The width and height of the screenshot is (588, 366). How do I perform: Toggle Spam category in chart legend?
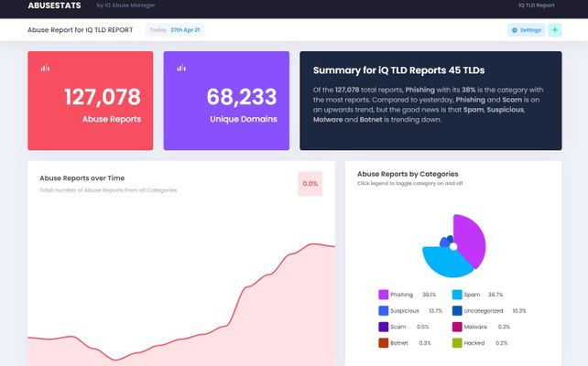tap(472, 295)
